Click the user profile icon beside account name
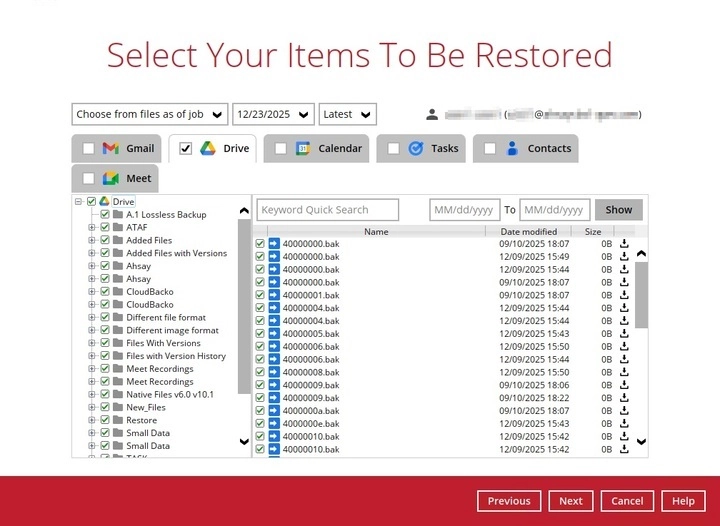 [433, 114]
